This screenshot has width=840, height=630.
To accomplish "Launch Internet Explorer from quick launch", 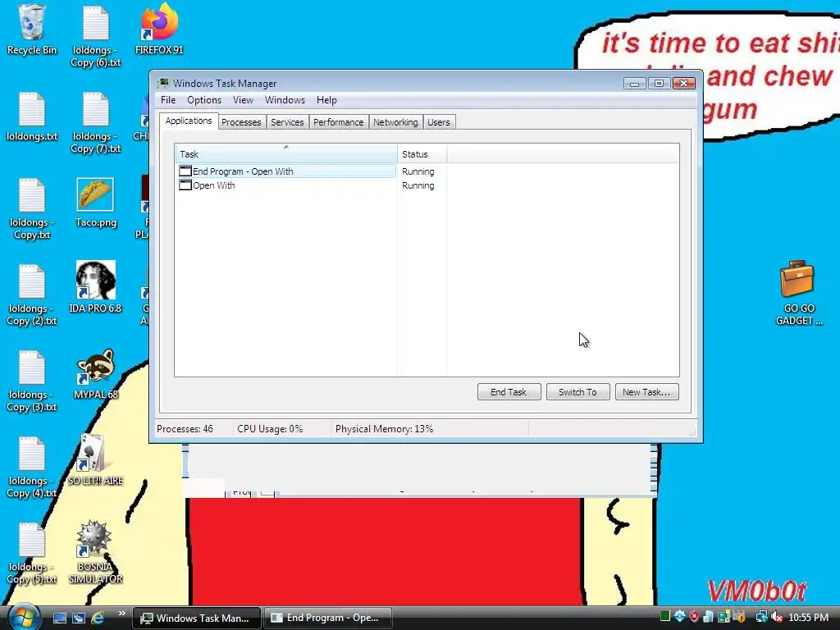I will (x=98, y=618).
